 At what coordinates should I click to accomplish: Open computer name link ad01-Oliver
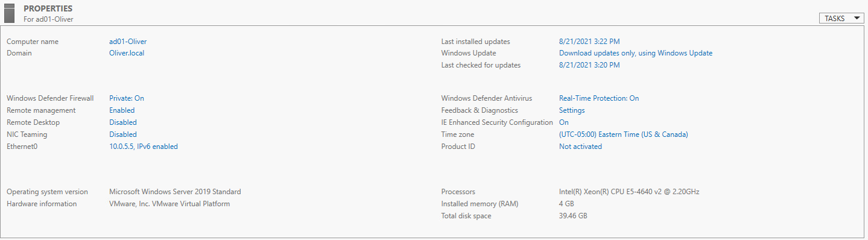click(128, 42)
